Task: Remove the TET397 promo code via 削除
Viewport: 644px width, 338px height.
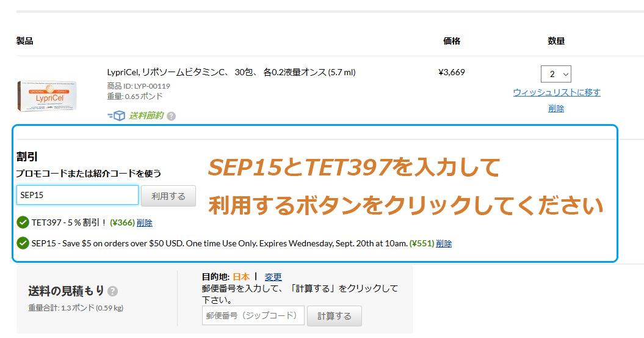Action: pyautogui.click(x=145, y=222)
